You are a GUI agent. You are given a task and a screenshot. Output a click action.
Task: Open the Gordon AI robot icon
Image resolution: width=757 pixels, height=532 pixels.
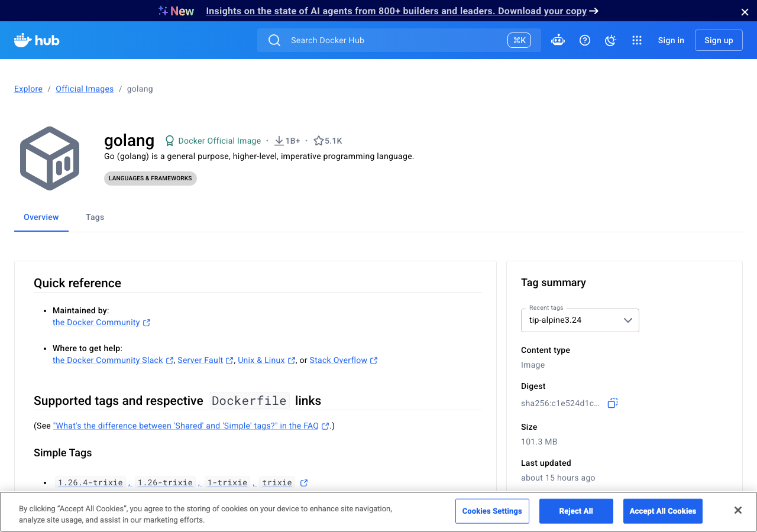558,40
